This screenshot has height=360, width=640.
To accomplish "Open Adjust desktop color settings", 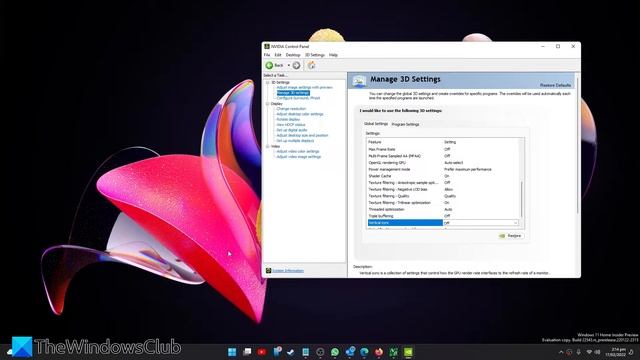I will [300, 114].
